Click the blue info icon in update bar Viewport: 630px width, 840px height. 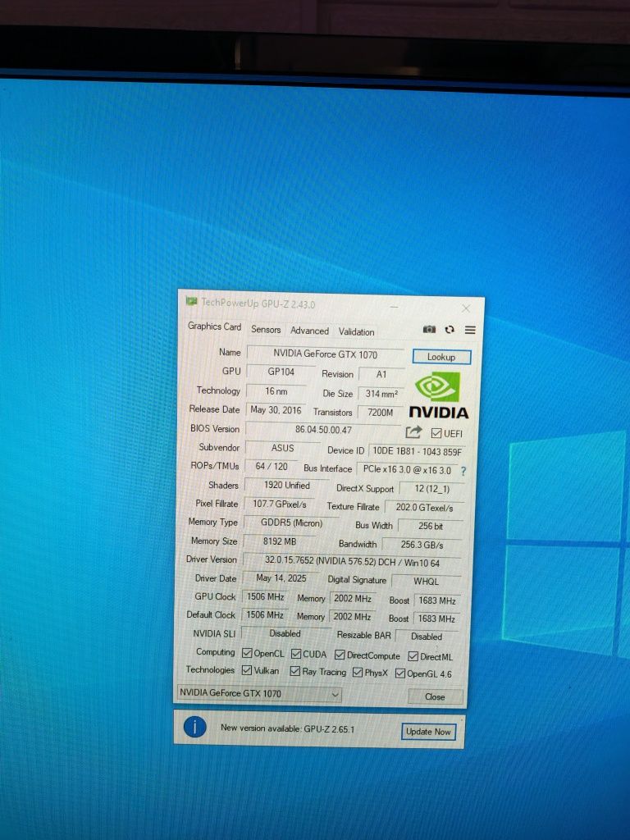(195, 727)
